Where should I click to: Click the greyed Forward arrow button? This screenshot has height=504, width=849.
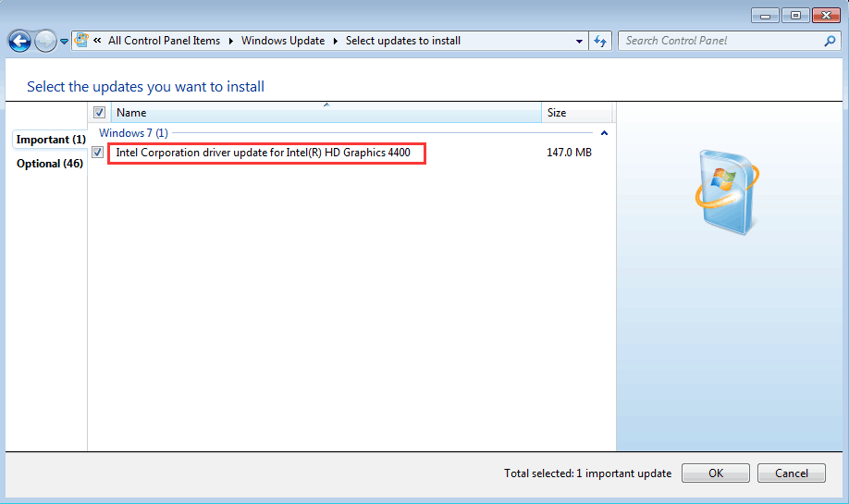45,41
